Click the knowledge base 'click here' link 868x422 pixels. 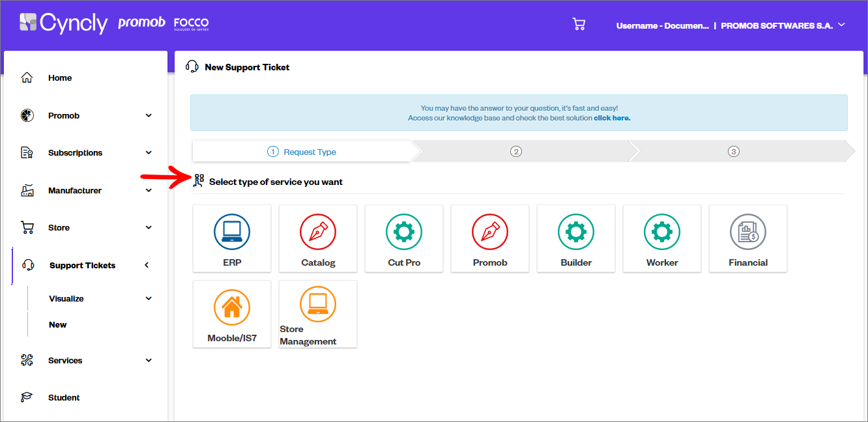[612, 119]
